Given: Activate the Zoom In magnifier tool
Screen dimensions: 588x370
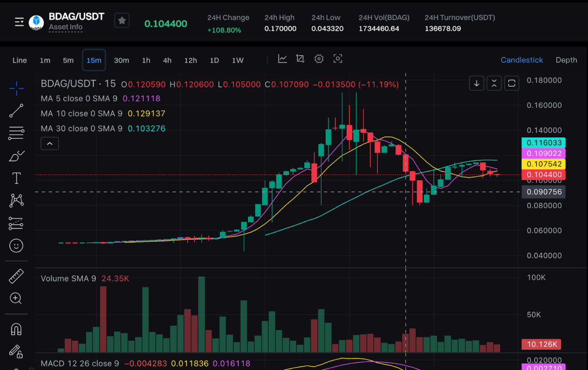Looking at the screenshot, I should click(16, 298).
